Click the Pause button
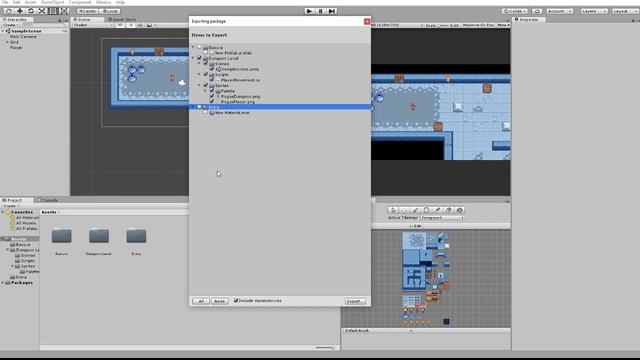The image size is (640, 360). point(320,11)
